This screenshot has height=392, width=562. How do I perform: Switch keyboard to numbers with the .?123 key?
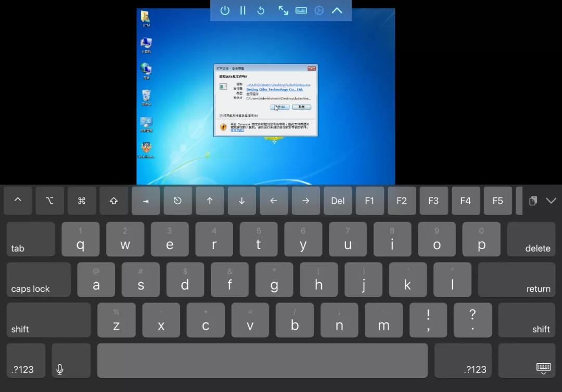pyautogui.click(x=25, y=360)
